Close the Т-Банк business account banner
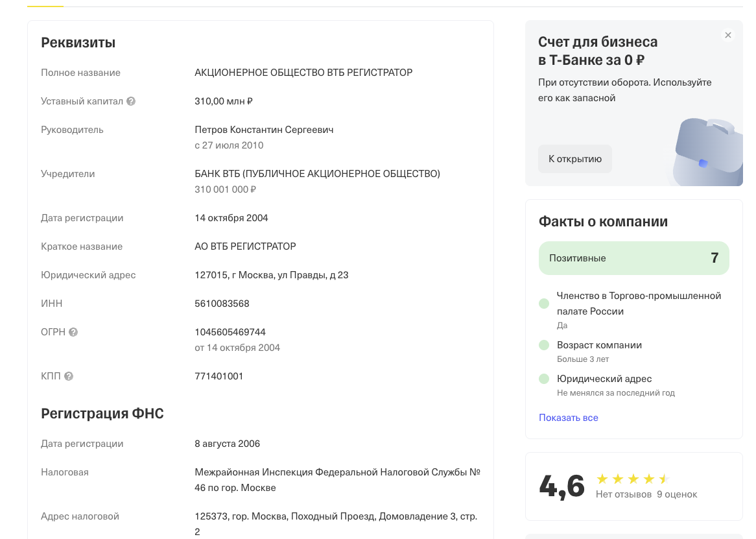 (x=728, y=35)
